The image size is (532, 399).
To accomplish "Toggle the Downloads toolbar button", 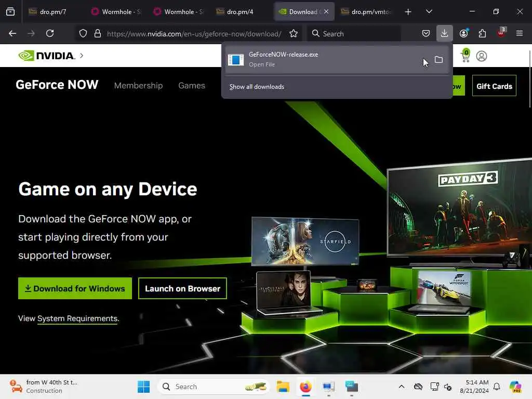I will pyautogui.click(x=445, y=33).
